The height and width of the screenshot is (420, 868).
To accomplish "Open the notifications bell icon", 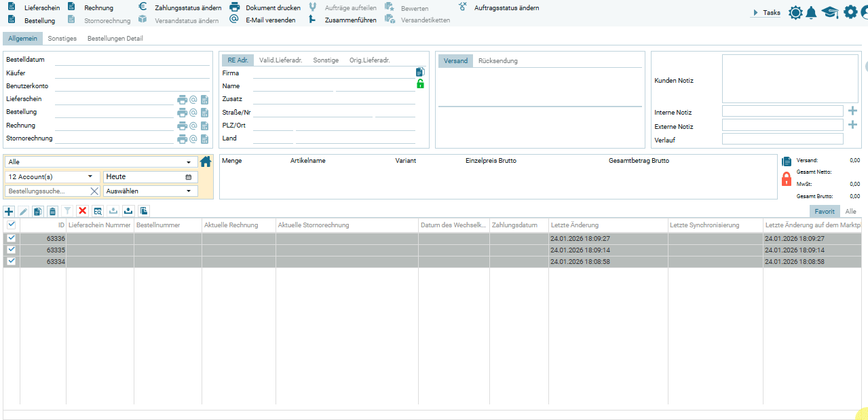I will coord(811,12).
